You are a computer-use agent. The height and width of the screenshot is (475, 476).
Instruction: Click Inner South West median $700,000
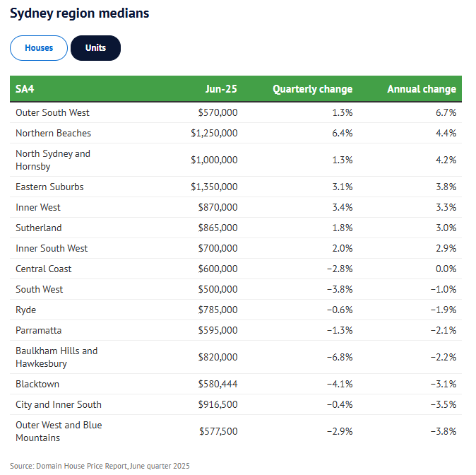tap(218, 248)
